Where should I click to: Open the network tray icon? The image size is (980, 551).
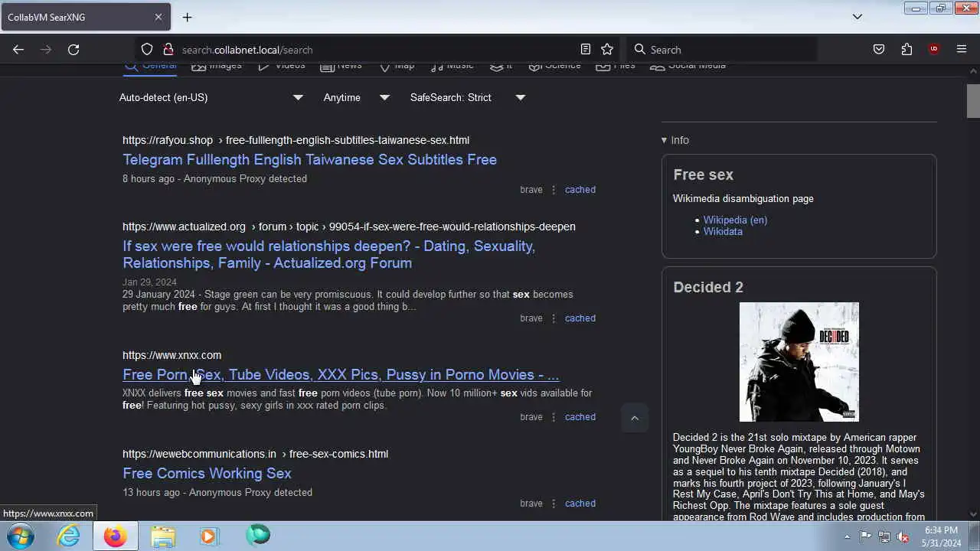tap(884, 536)
